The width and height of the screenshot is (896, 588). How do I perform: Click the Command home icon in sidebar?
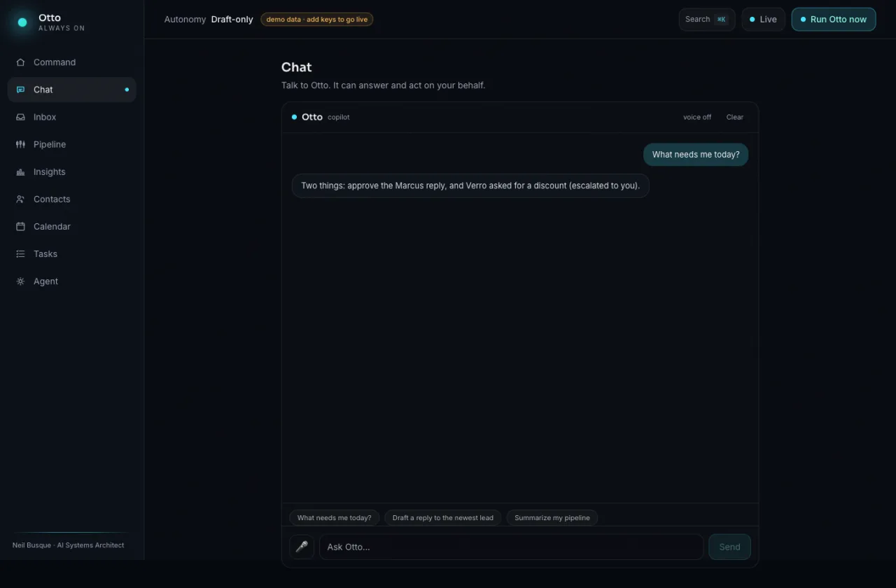(x=20, y=62)
